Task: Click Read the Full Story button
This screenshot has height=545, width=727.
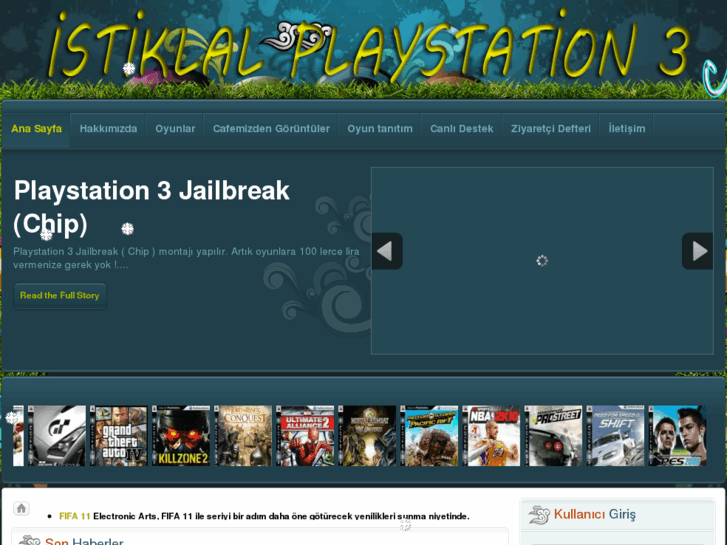Action: (60, 295)
